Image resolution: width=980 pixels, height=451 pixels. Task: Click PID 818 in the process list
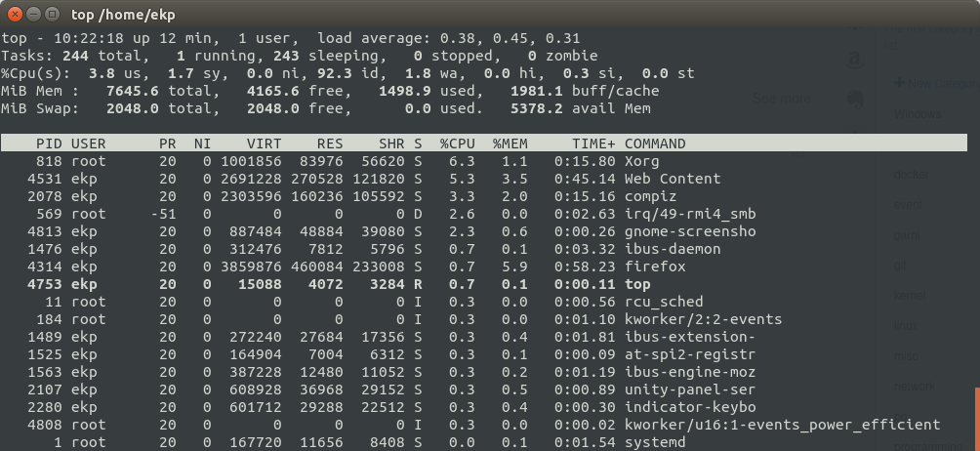point(49,161)
